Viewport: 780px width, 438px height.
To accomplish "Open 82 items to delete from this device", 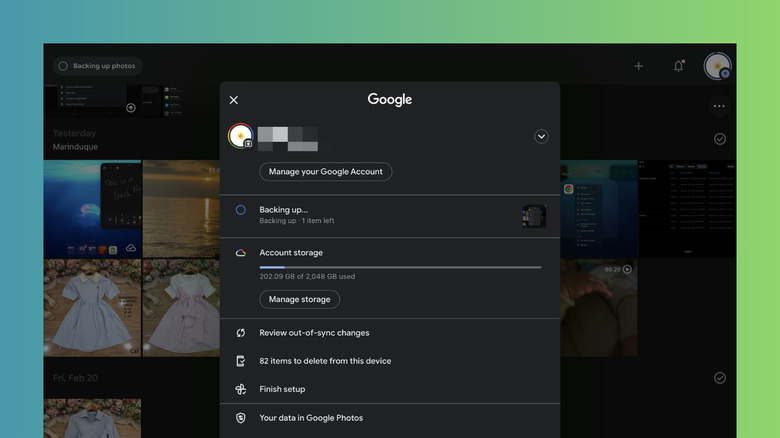I will (x=390, y=361).
